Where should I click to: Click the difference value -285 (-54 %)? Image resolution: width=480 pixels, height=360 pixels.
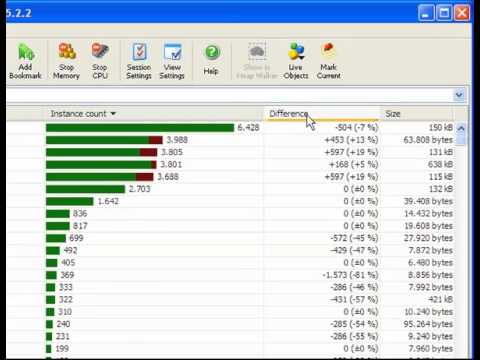coord(354,324)
